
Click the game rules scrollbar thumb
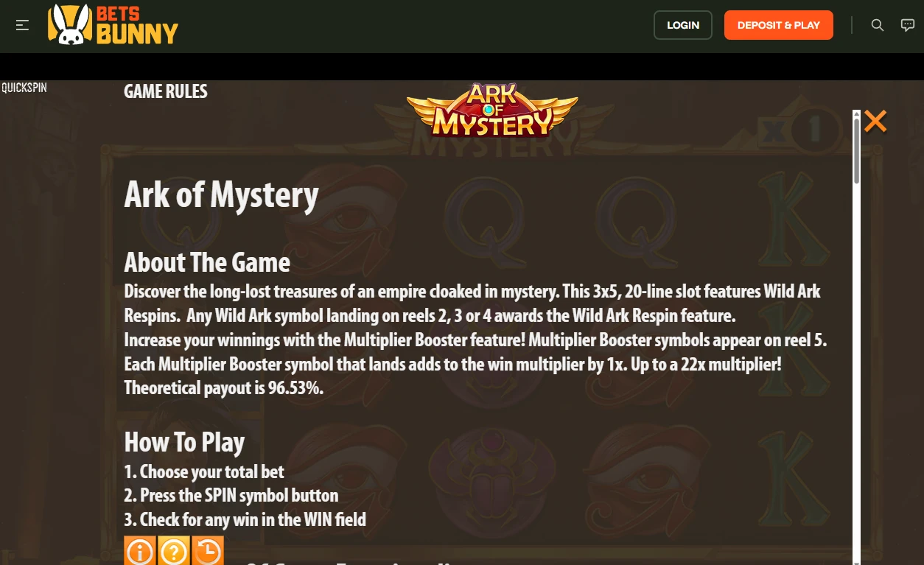click(x=856, y=150)
